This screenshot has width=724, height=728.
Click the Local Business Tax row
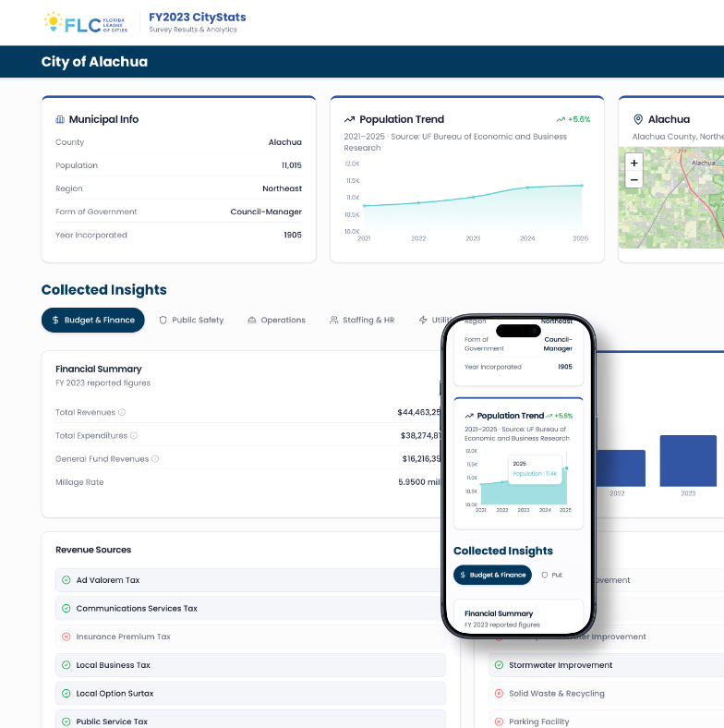coord(250,665)
